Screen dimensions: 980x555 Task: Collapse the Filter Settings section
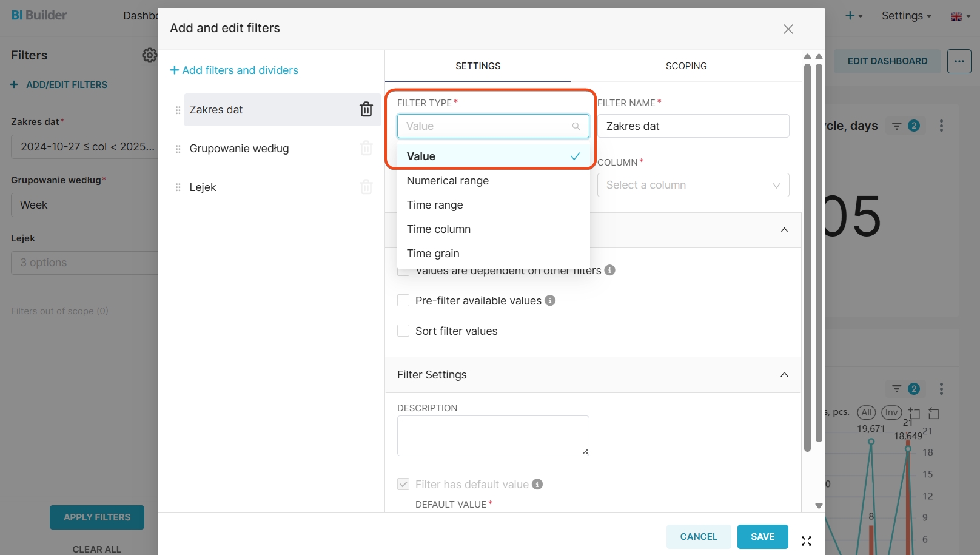(x=784, y=375)
